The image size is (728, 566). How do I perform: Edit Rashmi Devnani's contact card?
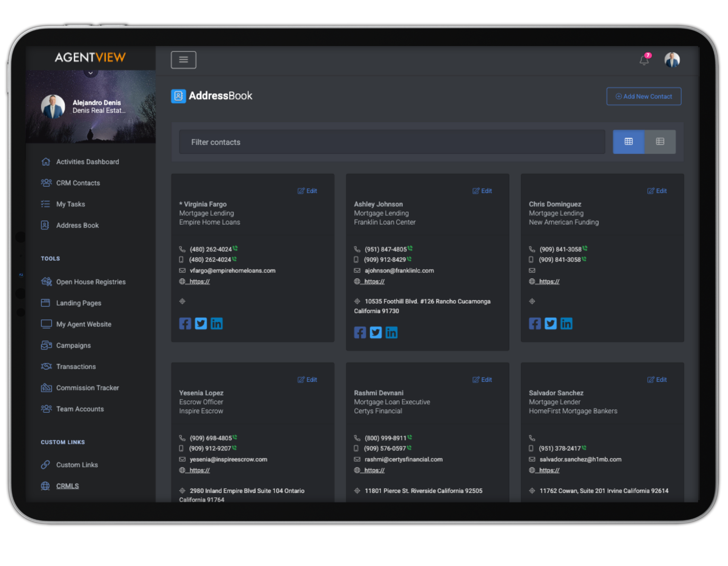click(x=482, y=380)
